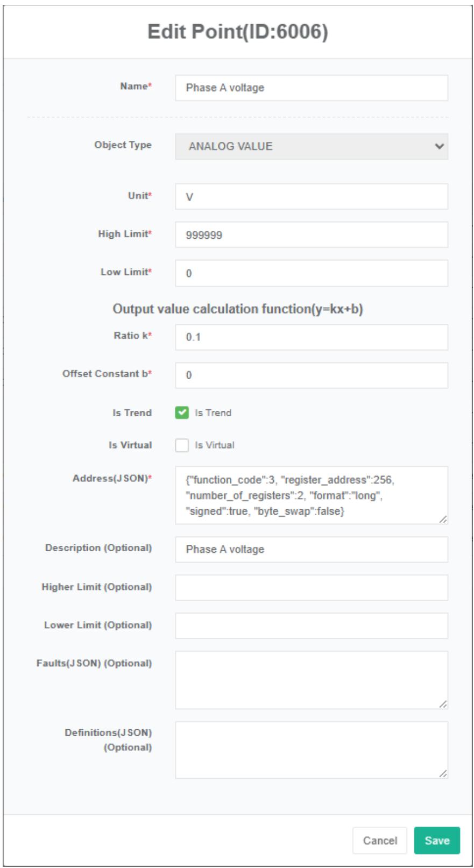Click the Faults JSON text area
Screen dimensions: 474x868
point(311,680)
